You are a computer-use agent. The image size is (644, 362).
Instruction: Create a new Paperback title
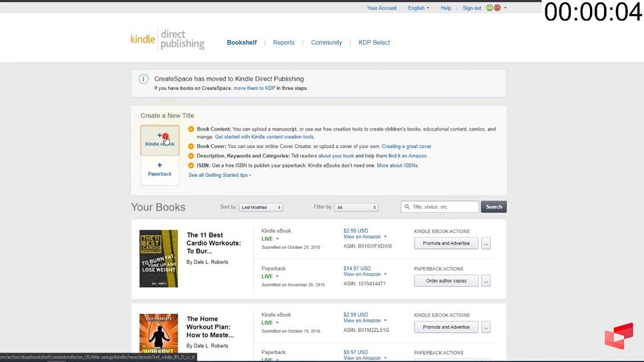pos(160,170)
